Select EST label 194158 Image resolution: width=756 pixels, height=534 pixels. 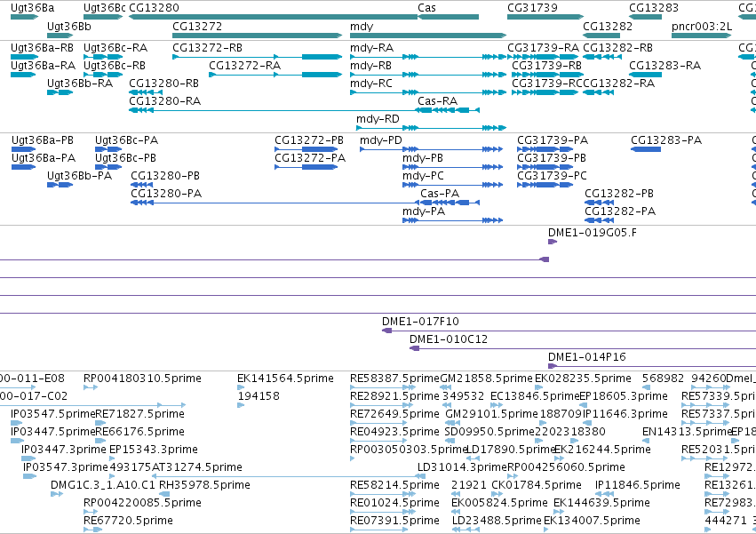point(259,396)
